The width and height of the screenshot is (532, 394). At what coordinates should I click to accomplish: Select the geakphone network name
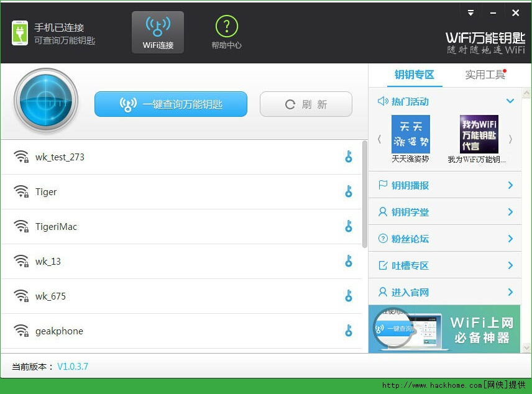pyautogui.click(x=59, y=331)
